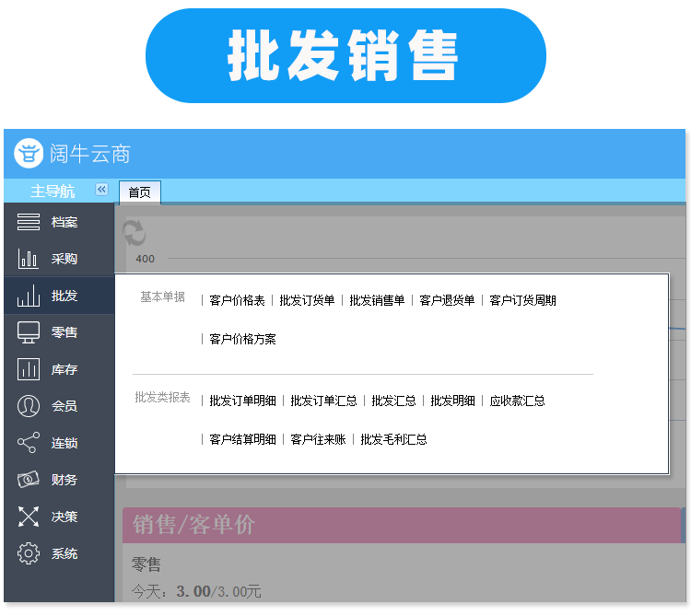691x616 pixels.
Task: Open 应收款汇总 report link
Action: [x=518, y=401]
